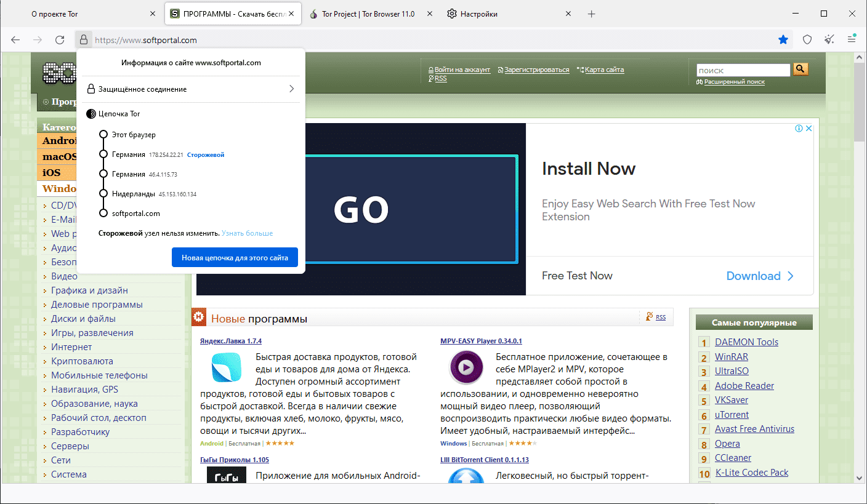Click the uTorrent popular link
This screenshot has height=504, width=867.
(x=732, y=415)
